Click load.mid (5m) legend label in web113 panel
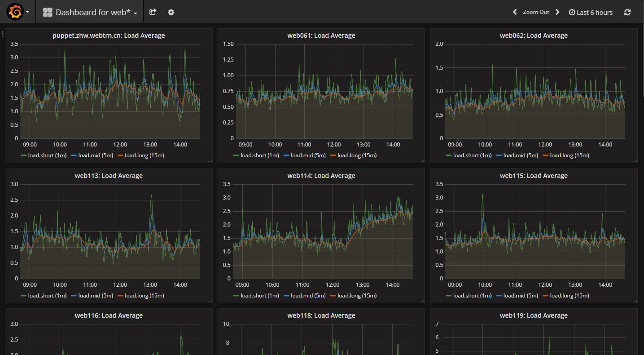The width and height of the screenshot is (644, 355). (x=96, y=296)
